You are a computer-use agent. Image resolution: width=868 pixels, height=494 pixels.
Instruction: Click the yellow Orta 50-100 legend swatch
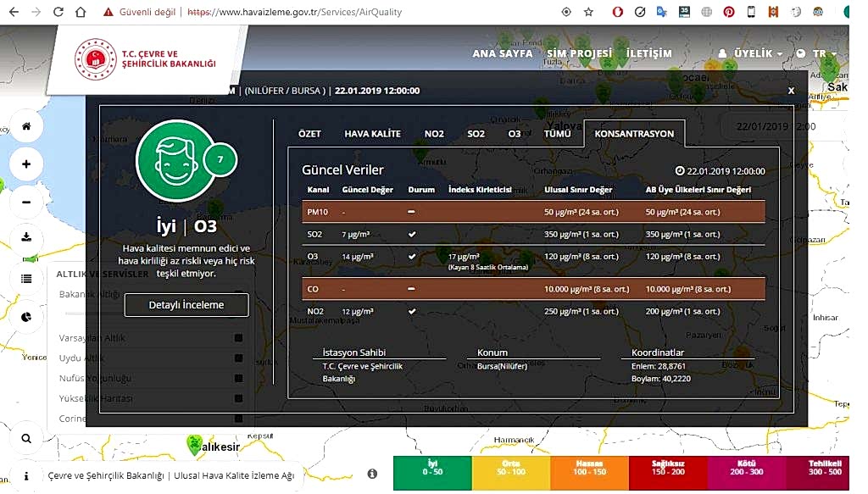point(511,474)
